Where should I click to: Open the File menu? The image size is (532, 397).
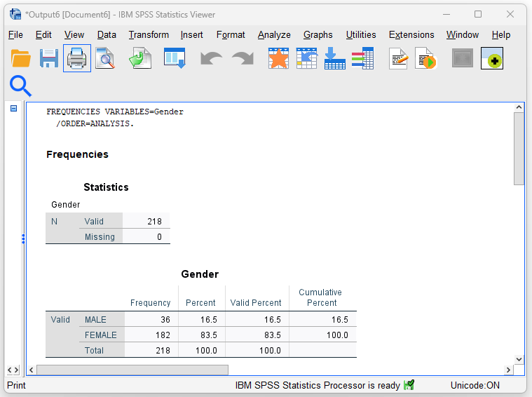(x=15, y=34)
